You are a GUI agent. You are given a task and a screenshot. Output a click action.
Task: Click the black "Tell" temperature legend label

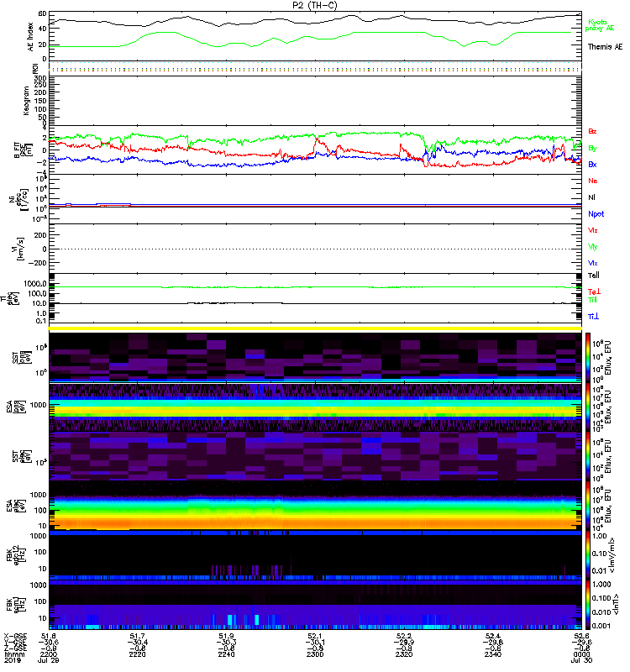pyautogui.click(x=593, y=276)
